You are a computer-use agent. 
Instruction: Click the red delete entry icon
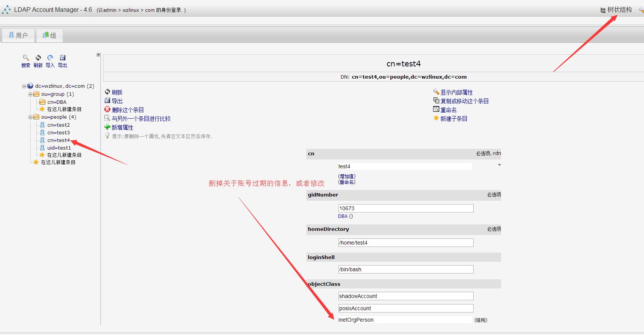(107, 109)
